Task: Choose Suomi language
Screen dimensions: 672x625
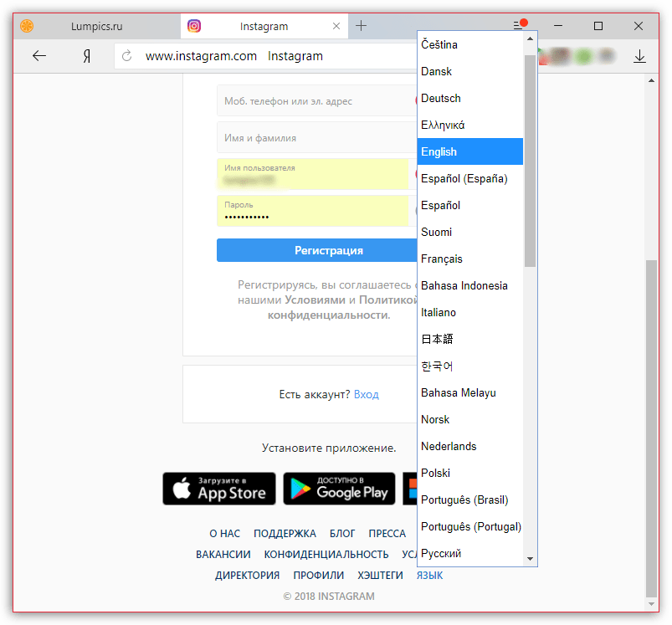Action: [469, 232]
